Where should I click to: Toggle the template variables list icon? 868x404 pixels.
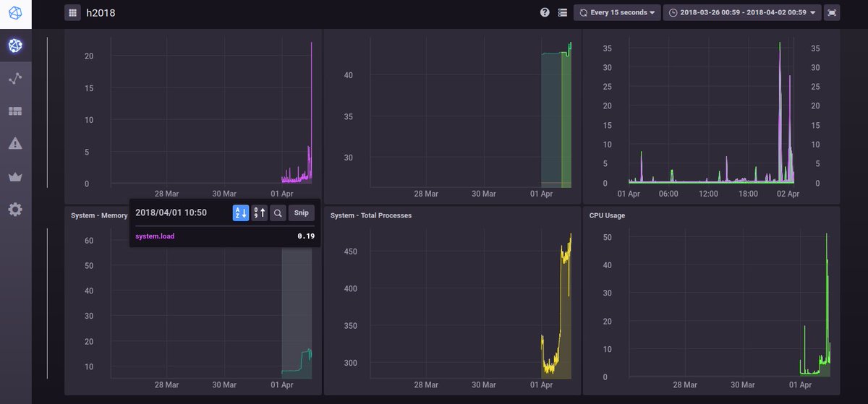click(x=563, y=12)
